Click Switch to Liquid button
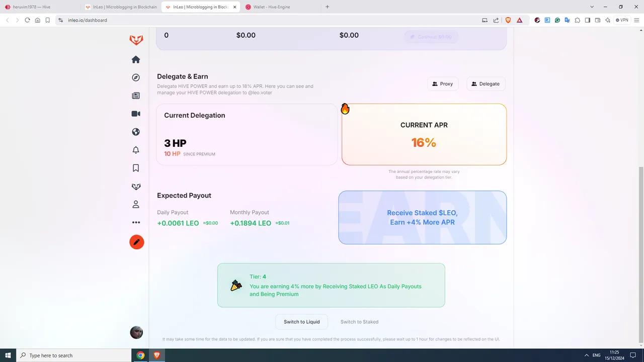The width and height of the screenshot is (644, 362). (x=301, y=322)
